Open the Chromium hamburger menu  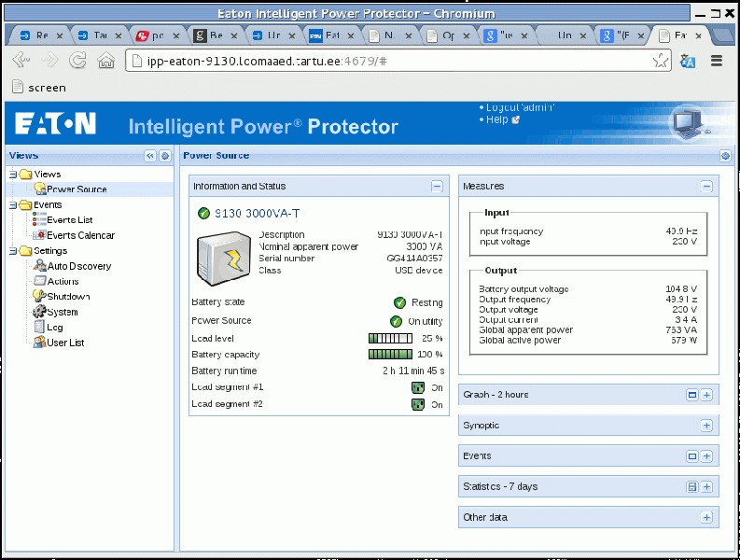[x=717, y=61]
